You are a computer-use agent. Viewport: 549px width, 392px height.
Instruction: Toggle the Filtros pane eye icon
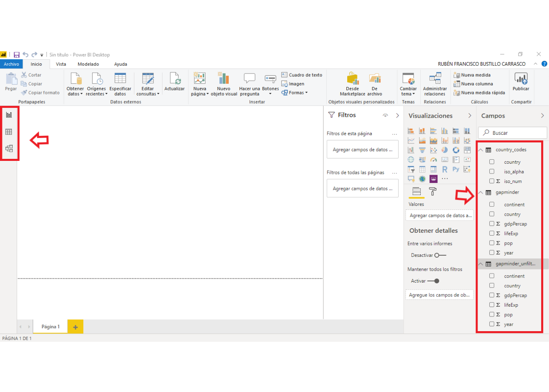pyautogui.click(x=385, y=116)
